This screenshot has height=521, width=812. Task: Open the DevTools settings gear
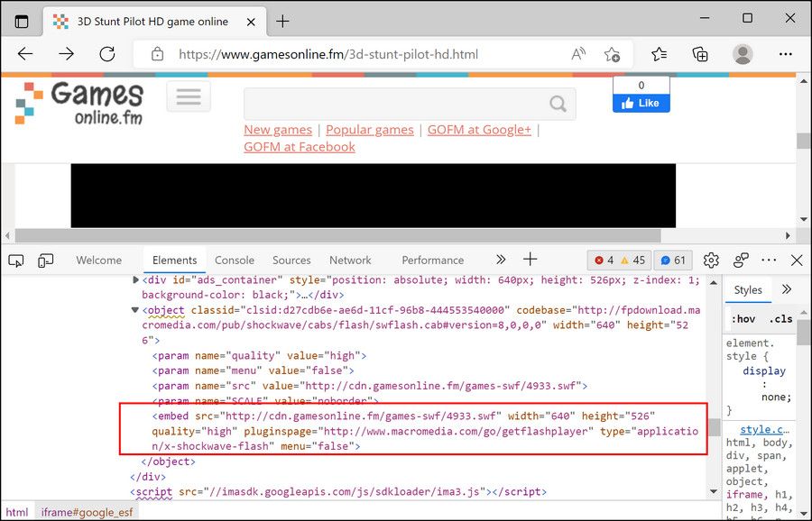tap(711, 260)
